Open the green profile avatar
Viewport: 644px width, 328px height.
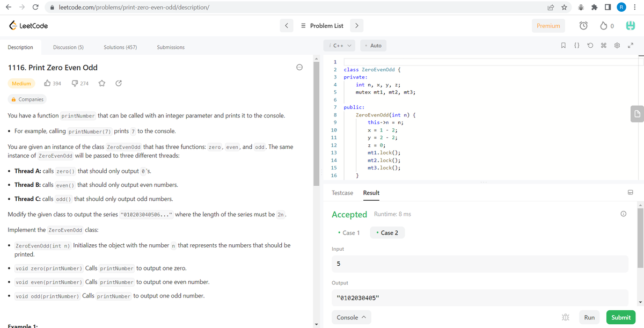(630, 26)
